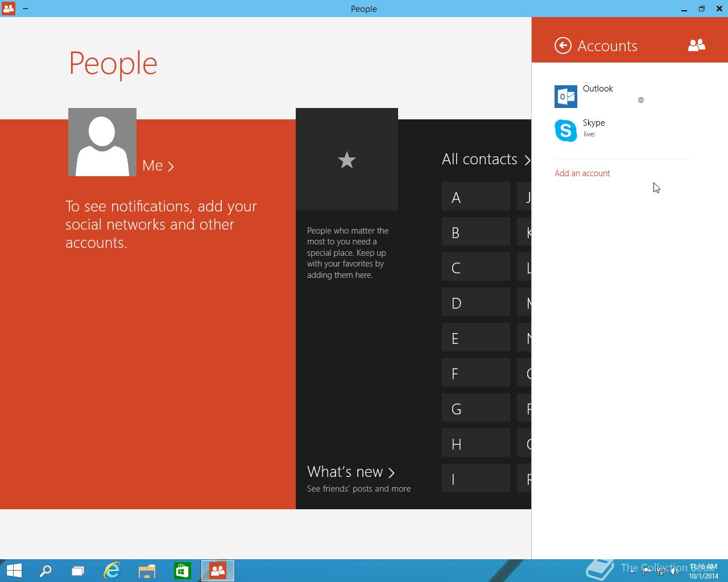Click the people icon in Accounts header
The height and width of the screenshot is (582, 728).
tap(697, 45)
